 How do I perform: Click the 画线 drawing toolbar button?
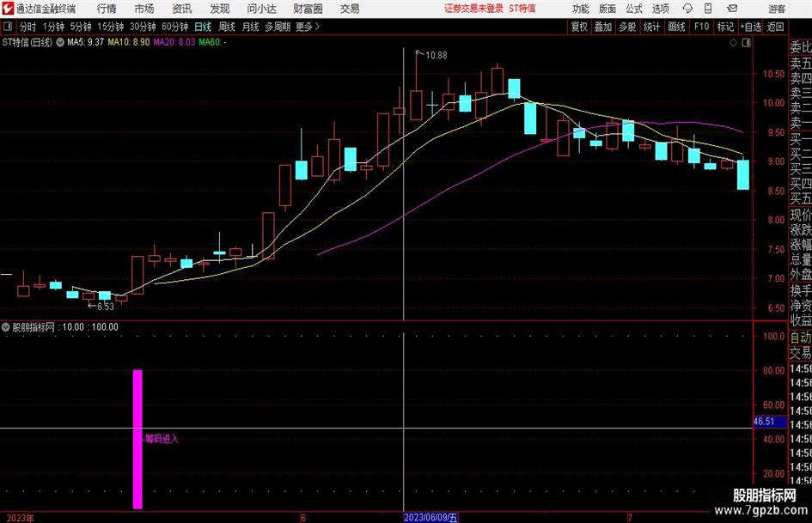coord(676,27)
